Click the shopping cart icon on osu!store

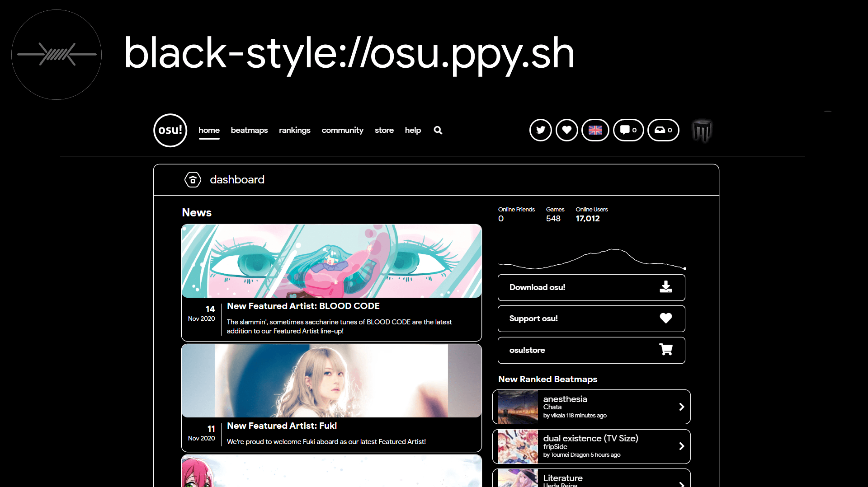[x=666, y=350]
